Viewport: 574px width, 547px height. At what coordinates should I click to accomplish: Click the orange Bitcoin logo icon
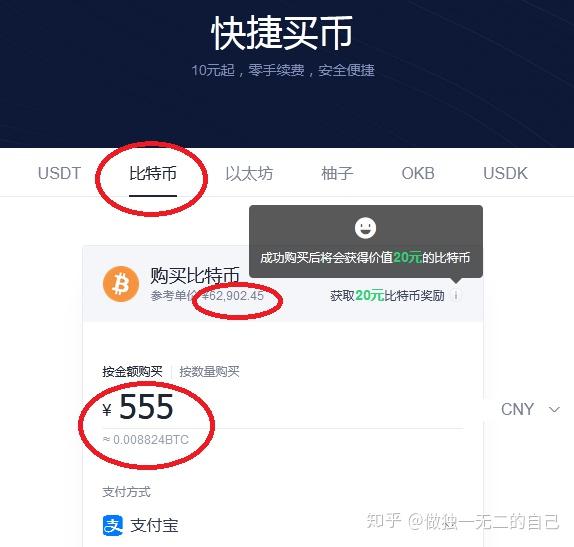click(121, 284)
